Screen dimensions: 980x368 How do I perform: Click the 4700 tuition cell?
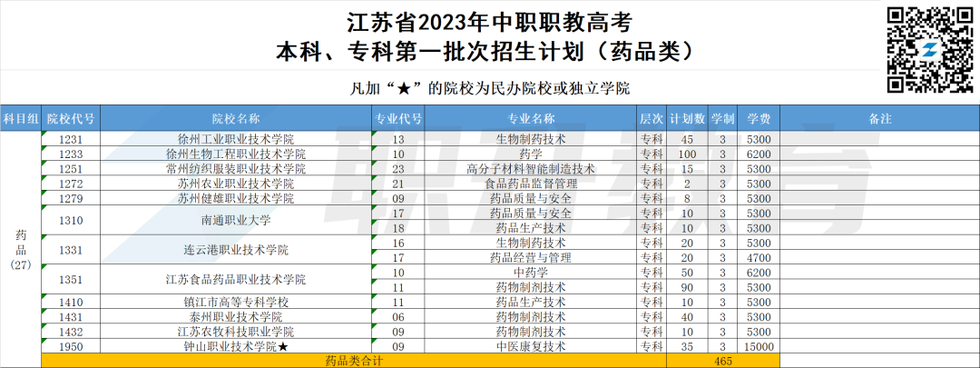759,257
